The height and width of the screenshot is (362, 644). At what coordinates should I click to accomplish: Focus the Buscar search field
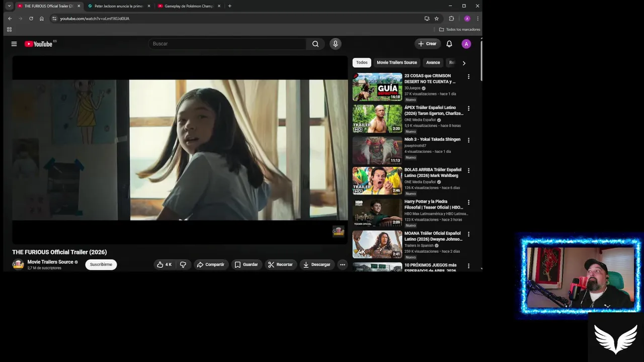227,44
